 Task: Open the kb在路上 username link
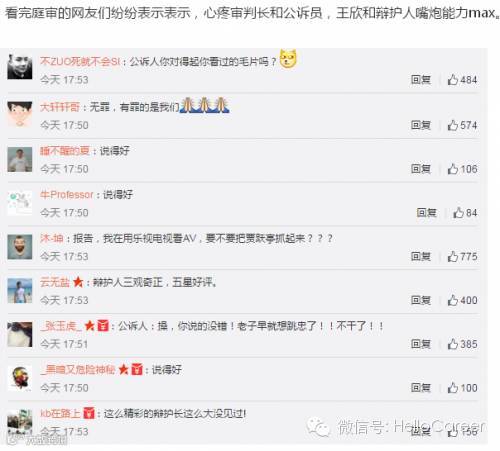[60, 413]
